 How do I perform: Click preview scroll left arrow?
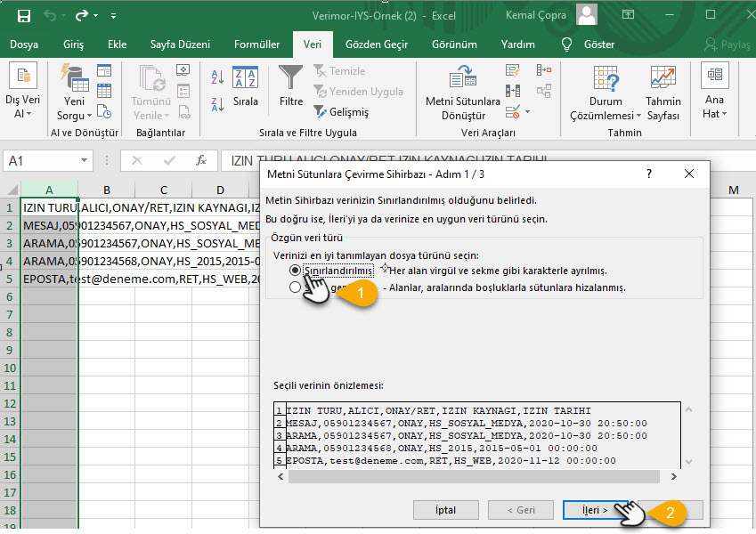click(280, 477)
